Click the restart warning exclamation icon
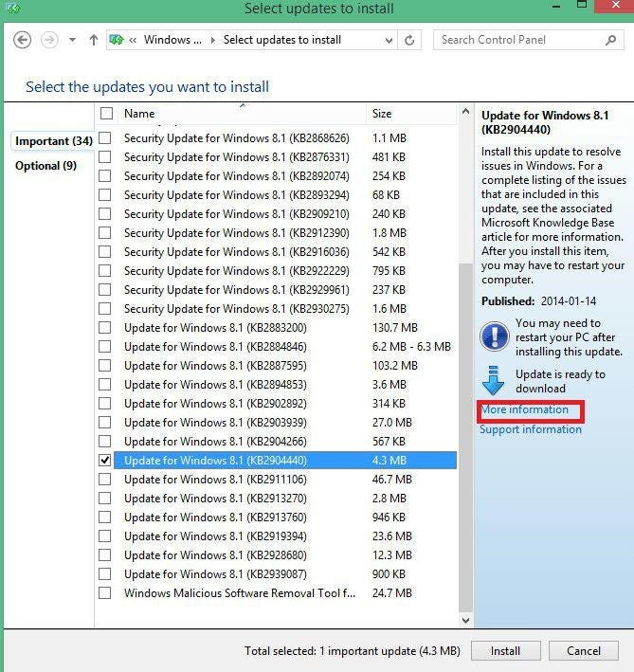The width and height of the screenshot is (634, 672). (495, 336)
